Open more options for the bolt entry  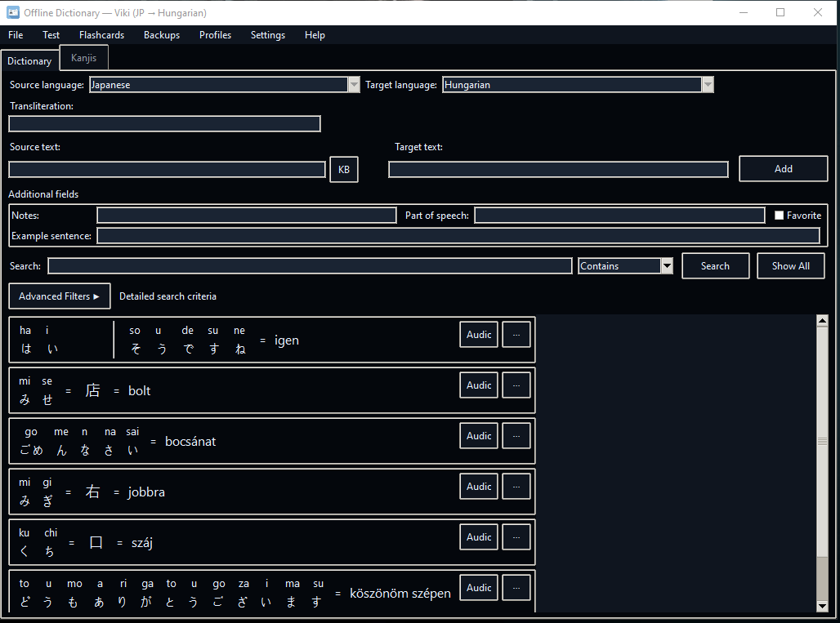pyautogui.click(x=516, y=385)
